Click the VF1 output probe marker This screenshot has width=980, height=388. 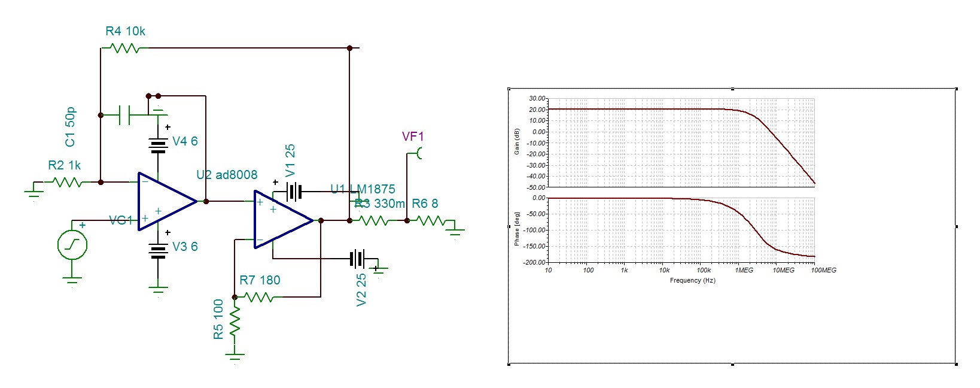418,153
